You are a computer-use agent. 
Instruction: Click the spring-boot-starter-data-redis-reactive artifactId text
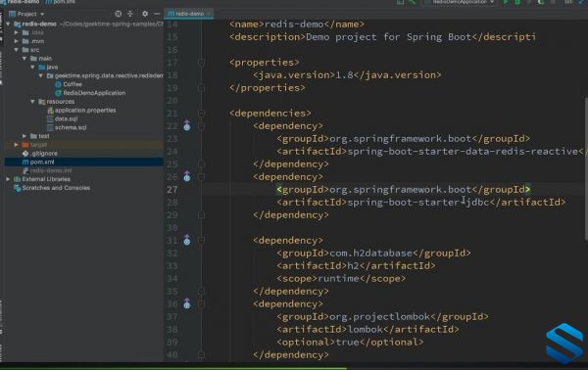pyautogui.click(x=463, y=152)
